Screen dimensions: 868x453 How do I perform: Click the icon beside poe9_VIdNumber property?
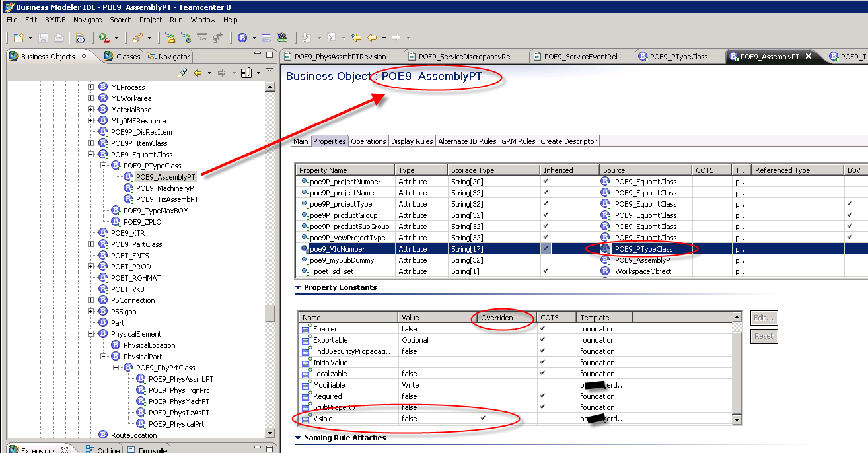coord(305,249)
